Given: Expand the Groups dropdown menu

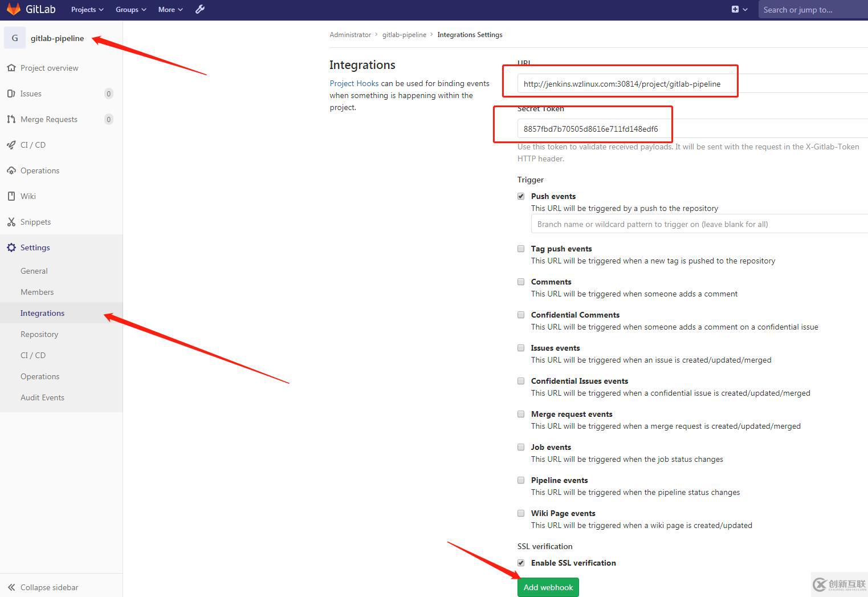Looking at the screenshot, I should tap(131, 10).
